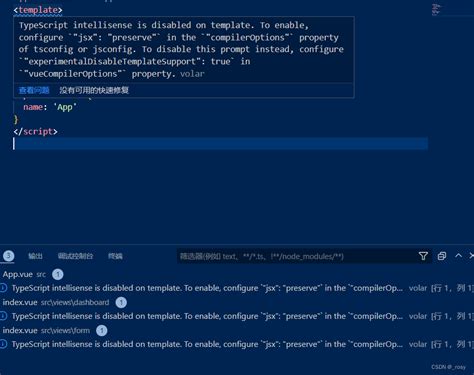Image resolution: width=474 pixels, height=375 pixels.
Task: Select the index.vue src\views\dashboard group
Action: 56,302
